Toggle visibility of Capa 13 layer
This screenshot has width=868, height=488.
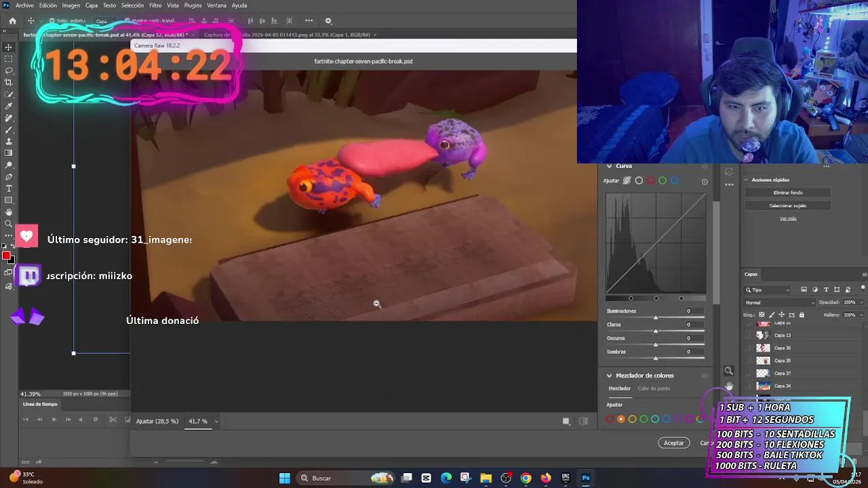click(749, 335)
